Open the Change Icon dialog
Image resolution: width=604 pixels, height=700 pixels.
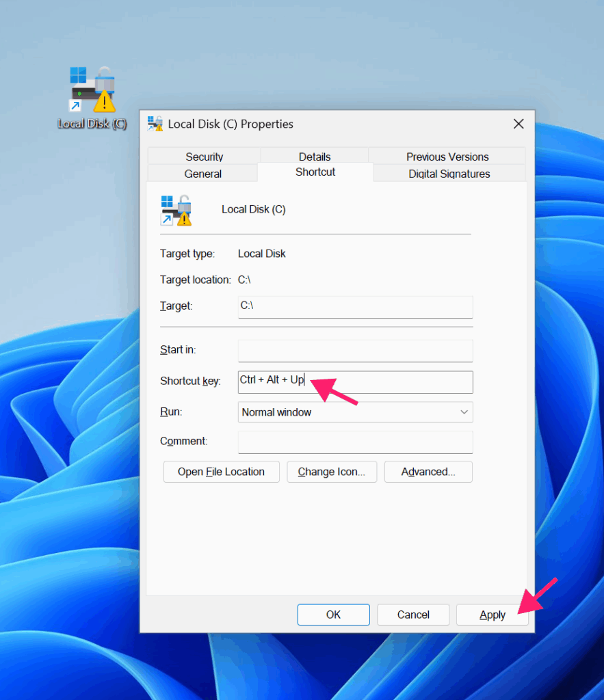tap(332, 472)
